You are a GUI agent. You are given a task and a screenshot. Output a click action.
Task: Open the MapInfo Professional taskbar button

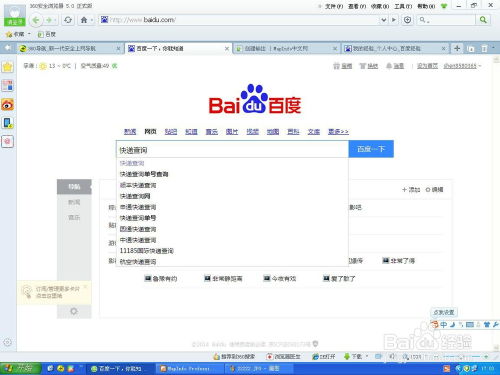coord(189,369)
